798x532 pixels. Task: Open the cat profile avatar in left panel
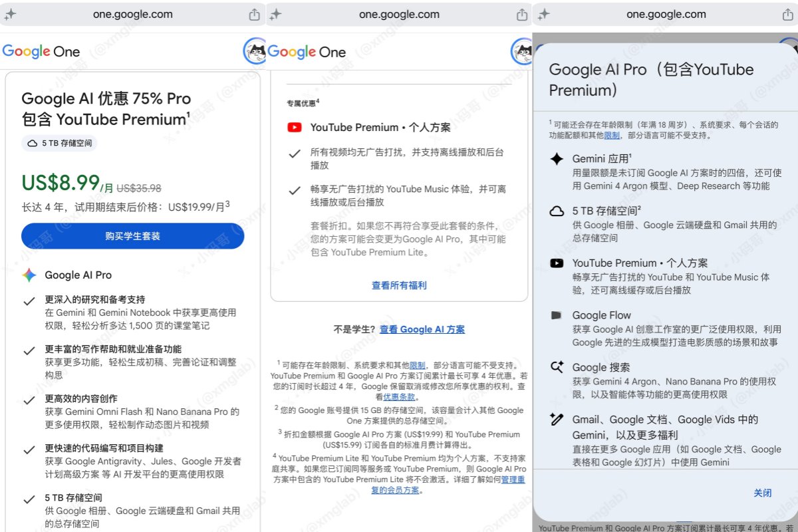(x=255, y=51)
